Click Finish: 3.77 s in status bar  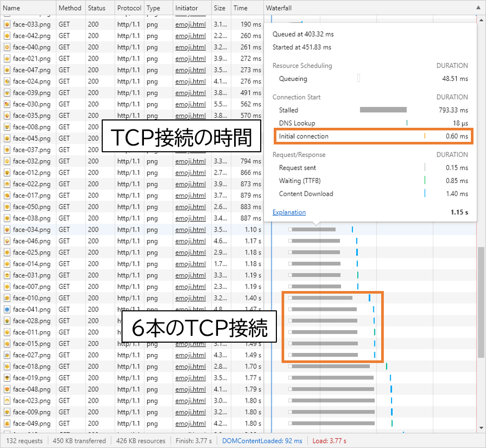point(193,441)
